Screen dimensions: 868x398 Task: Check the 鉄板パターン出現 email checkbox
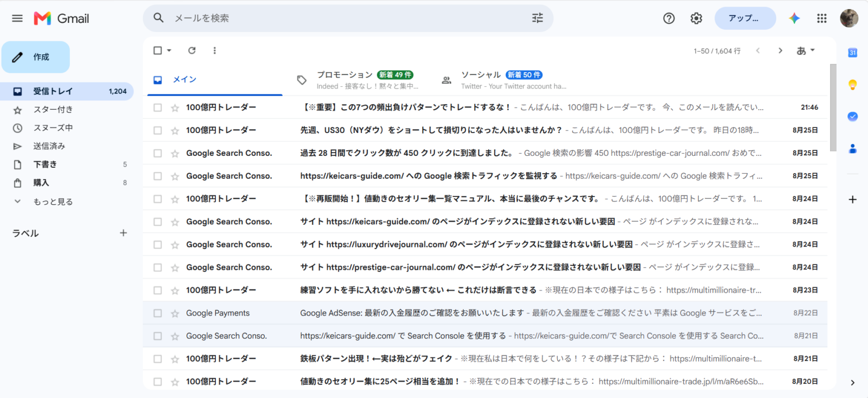pos(158,359)
